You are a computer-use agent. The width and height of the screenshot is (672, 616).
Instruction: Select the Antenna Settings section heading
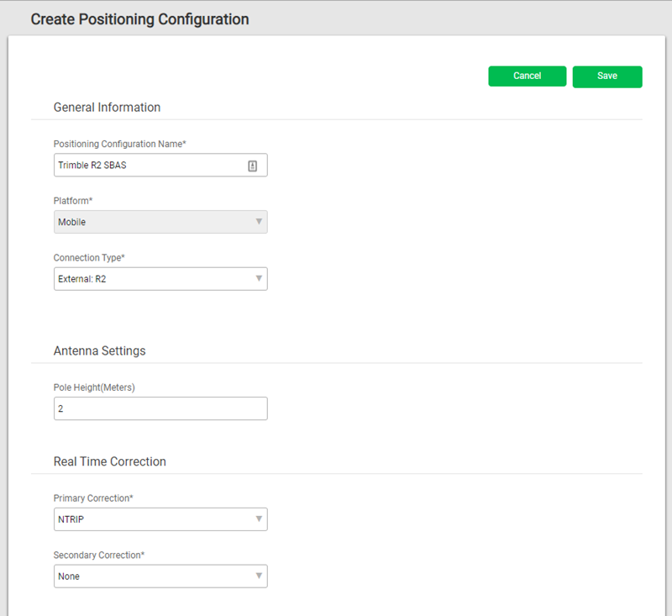(x=99, y=350)
